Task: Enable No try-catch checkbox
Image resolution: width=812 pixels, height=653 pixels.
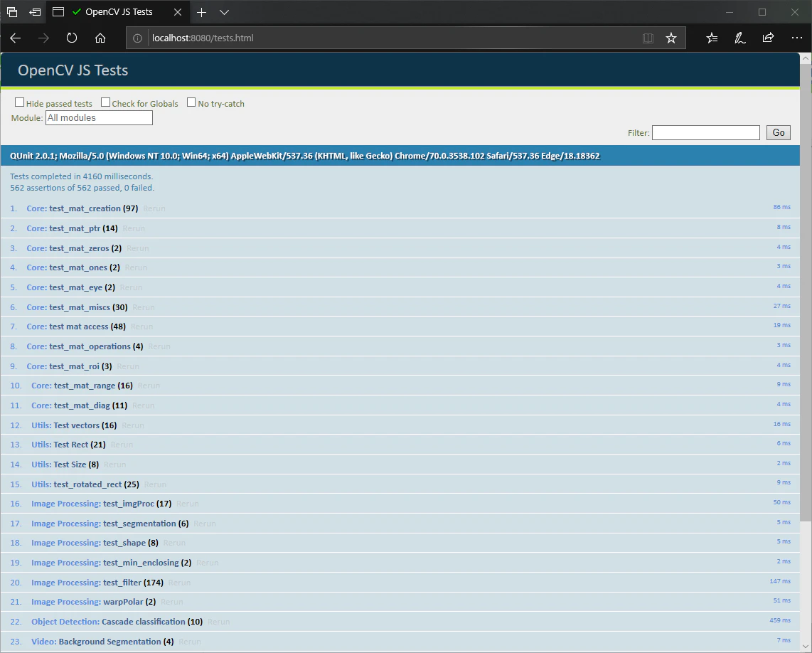Action: pos(191,102)
